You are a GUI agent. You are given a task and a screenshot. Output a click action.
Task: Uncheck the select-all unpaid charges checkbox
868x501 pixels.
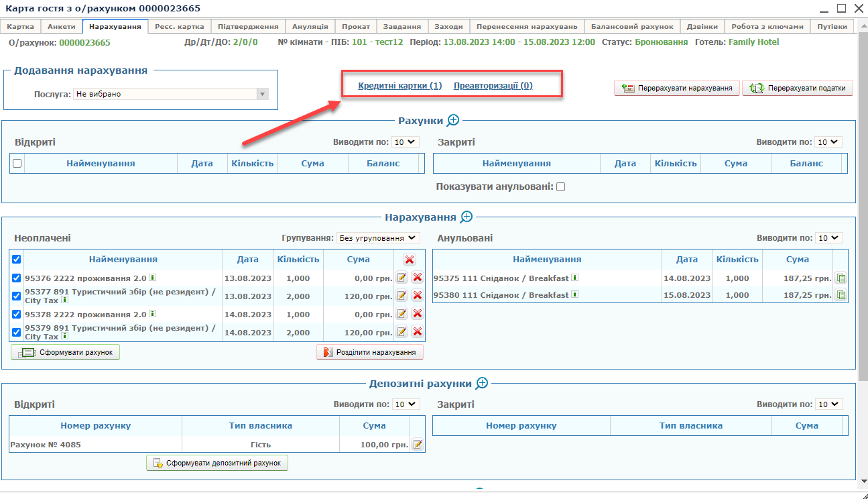pos(17,260)
